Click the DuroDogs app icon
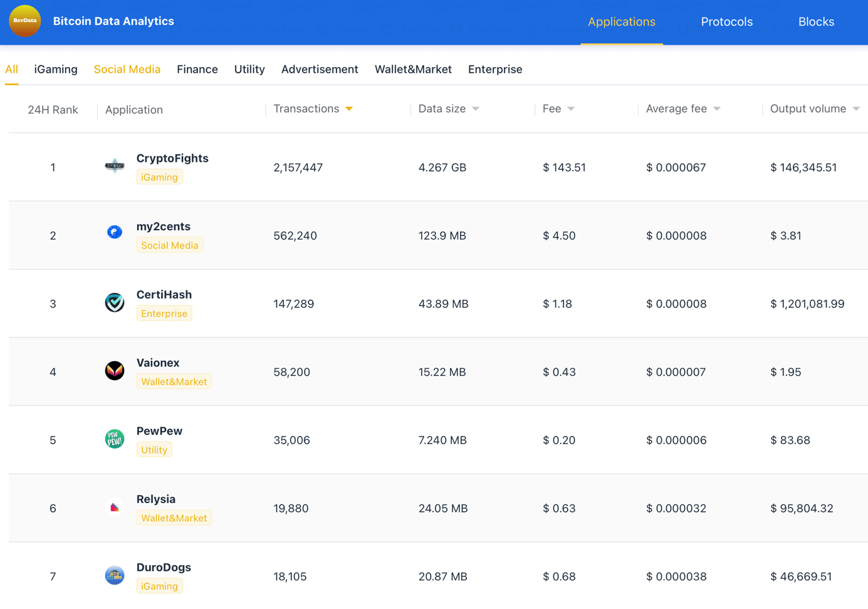 click(115, 575)
